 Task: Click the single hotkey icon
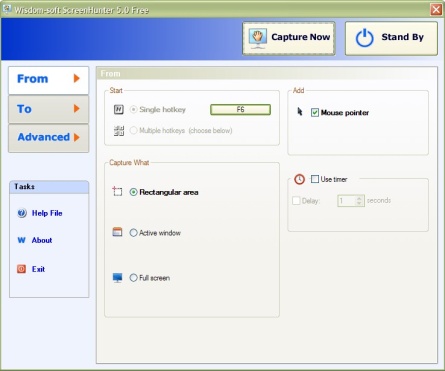click(119, 109)
